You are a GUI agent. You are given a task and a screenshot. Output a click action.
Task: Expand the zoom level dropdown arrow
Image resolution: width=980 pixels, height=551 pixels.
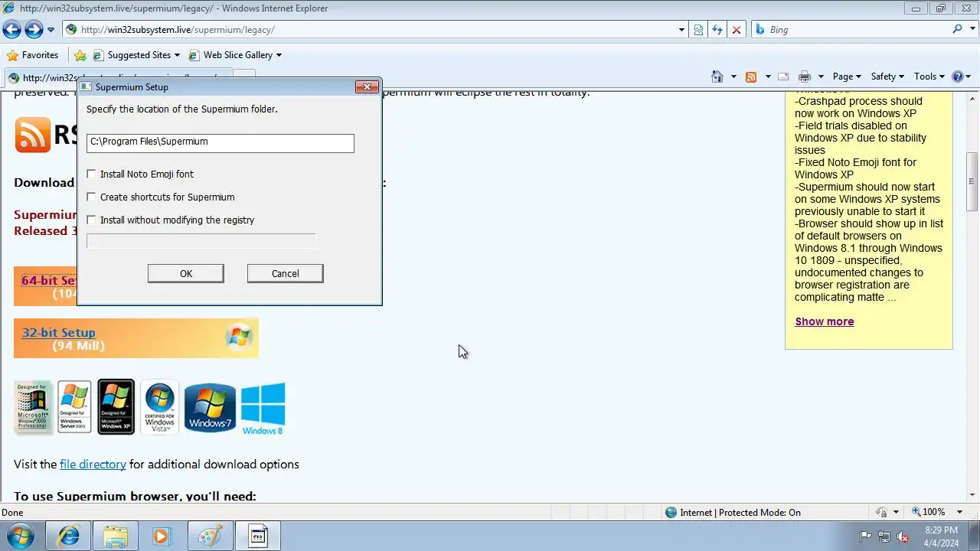tap(960, 512)
